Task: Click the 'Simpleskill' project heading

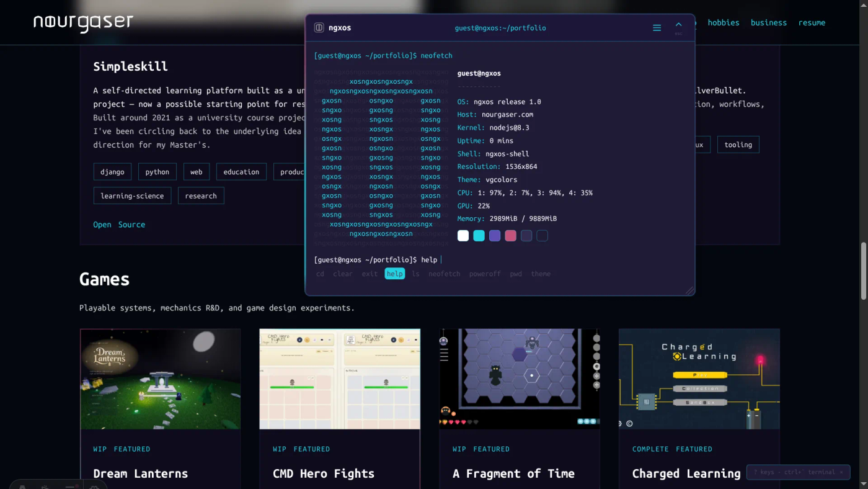Action: (x=131, y=66)
